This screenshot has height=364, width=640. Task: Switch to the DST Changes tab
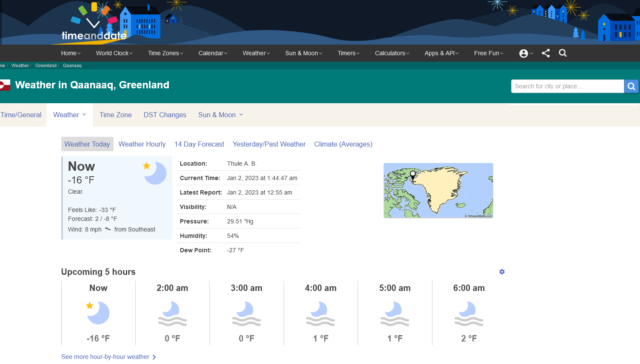[165, 115]
